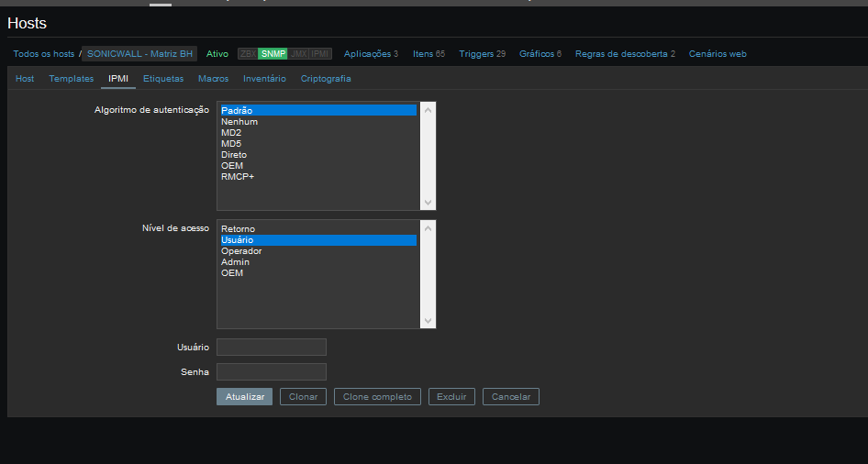Click the Clone completo button
Screen dimensions: 868x464
pyautogui.click(x=378, y=397)
